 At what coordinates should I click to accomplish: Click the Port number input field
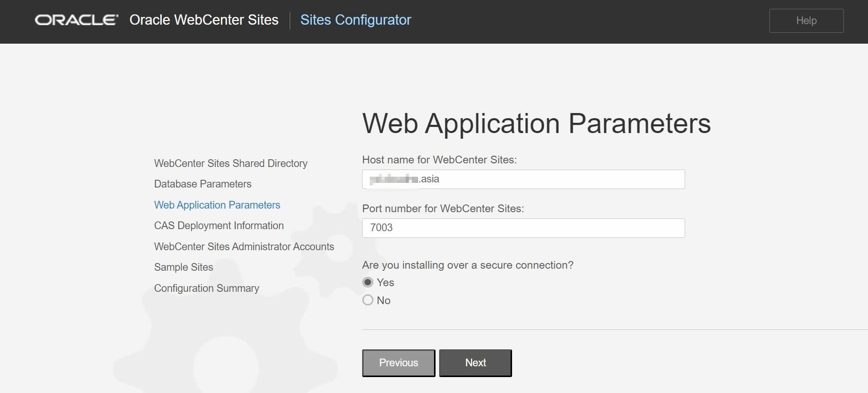click(x=523, y=228)
